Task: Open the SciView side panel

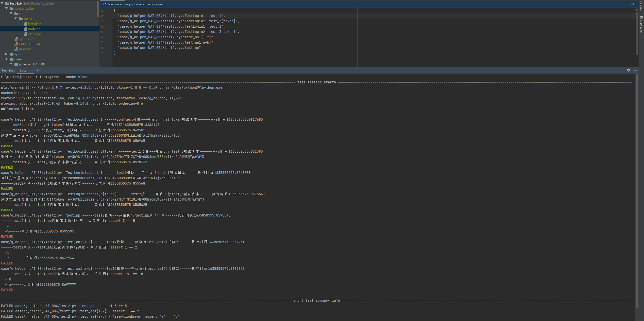Action: pos(641,6)
